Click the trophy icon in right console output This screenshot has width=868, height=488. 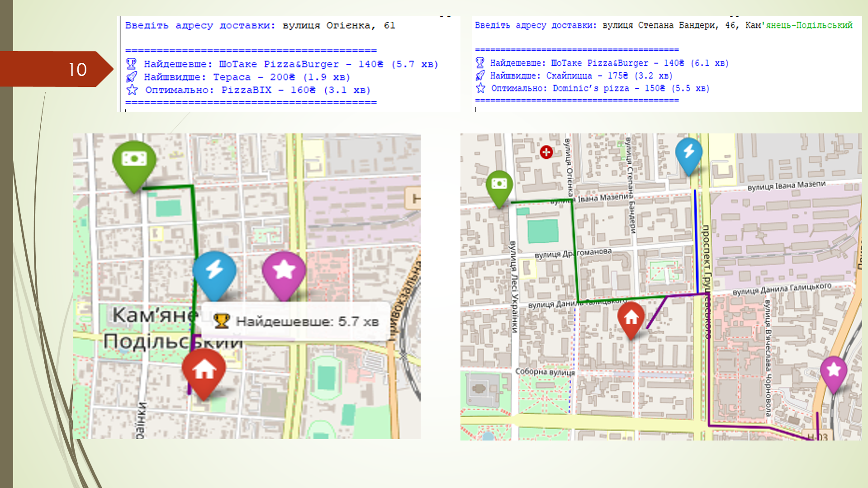(x=480, y=62)
